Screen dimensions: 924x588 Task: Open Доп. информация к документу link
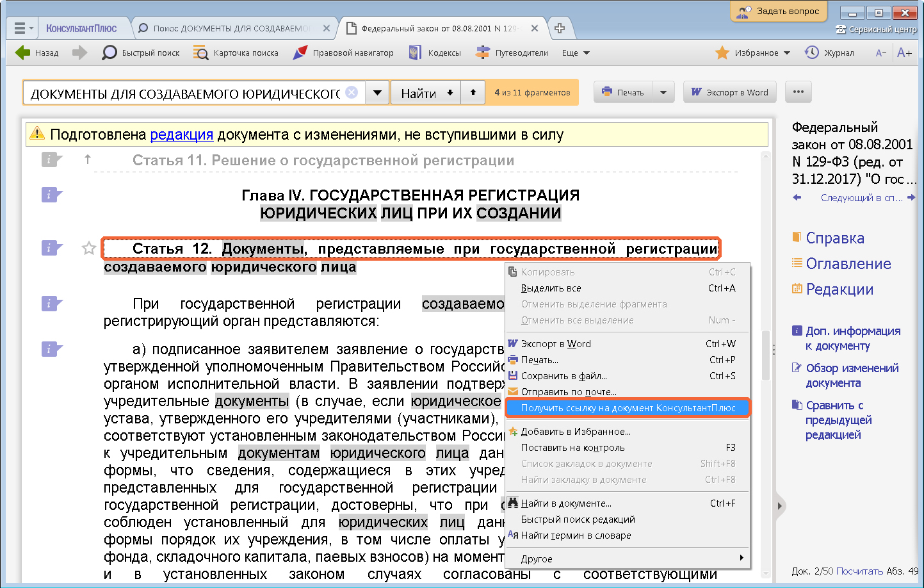tap(847, 338)
